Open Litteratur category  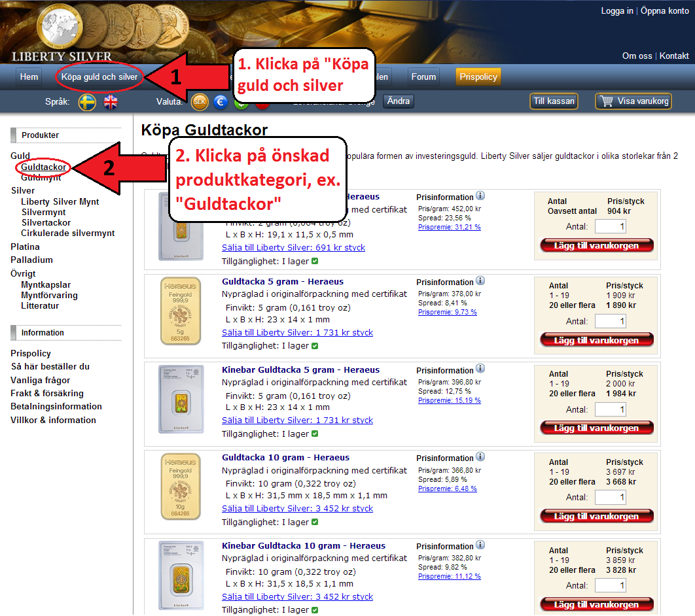[40, 305]
